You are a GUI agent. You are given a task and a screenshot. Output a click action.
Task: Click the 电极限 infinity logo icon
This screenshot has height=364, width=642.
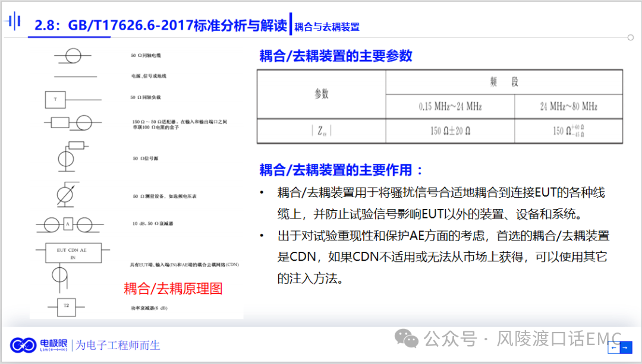pyautogui.click(x=23, y=345)
